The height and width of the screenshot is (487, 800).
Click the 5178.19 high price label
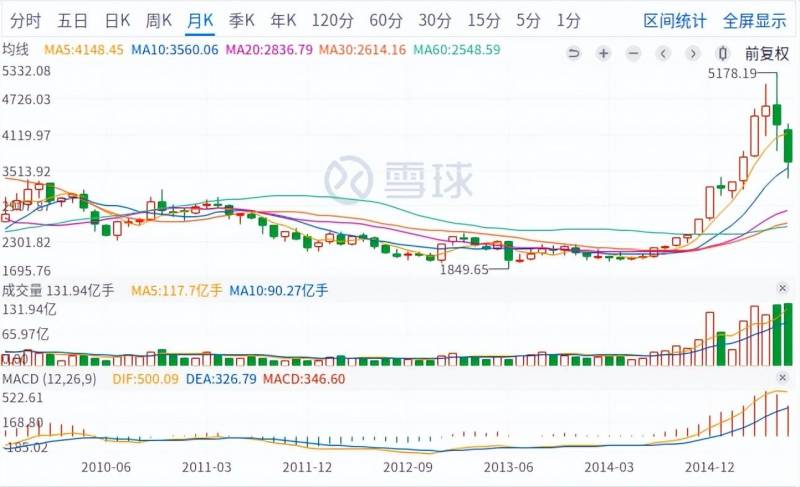pos(732,73)
